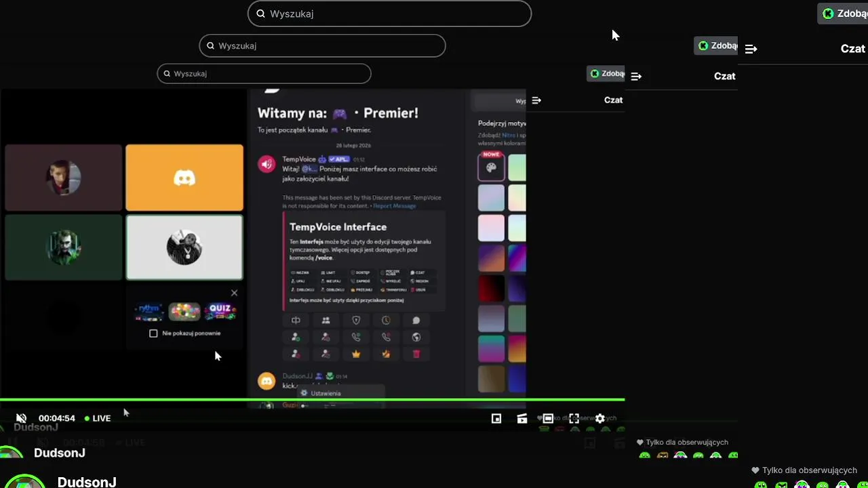Click the clapperboard clip icon
Image resolution: width=868 pixels, height=488 pixels.
(x=522, y=419)
